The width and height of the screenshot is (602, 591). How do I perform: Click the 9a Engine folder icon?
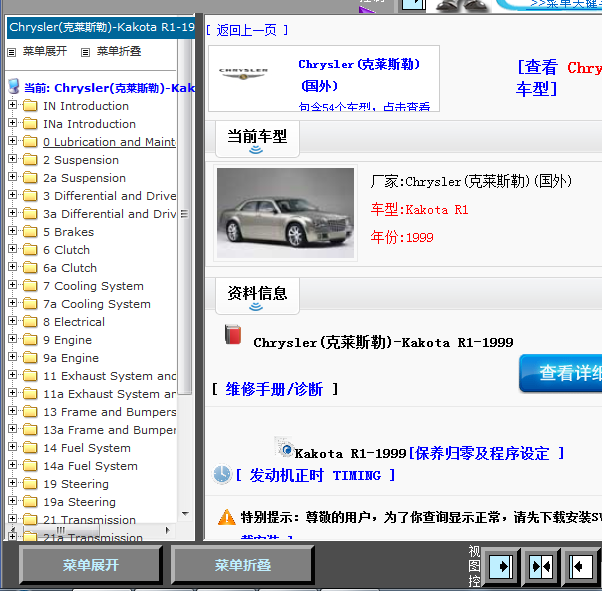coord(30,358)
